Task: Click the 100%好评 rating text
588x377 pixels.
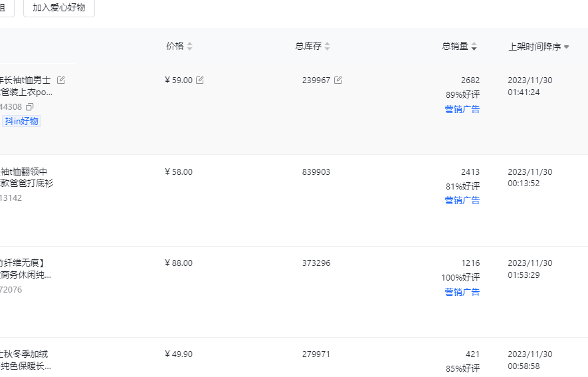Action: click(x=460, y=277)
